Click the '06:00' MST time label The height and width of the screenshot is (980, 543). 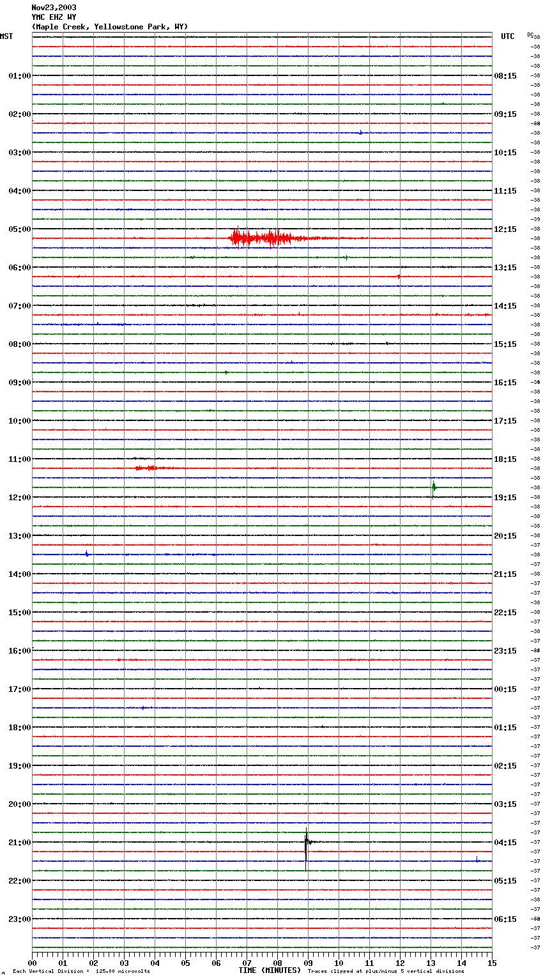tap(19, 268)
